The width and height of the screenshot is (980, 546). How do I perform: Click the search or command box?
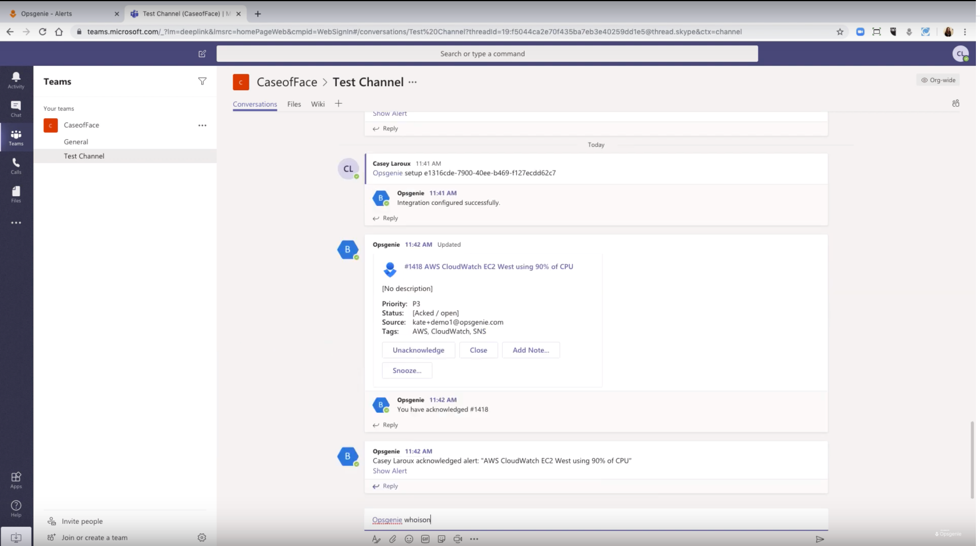pyautogui.click(x=487, y=54)
